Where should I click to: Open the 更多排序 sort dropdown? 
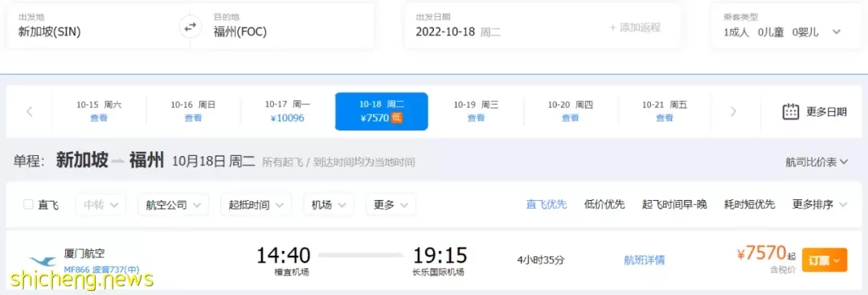point(820,205)
